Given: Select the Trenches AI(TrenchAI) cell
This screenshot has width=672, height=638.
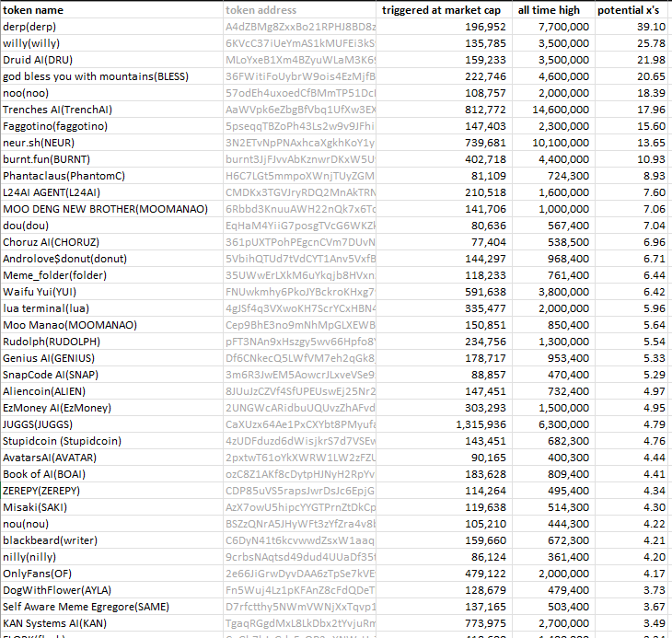Looking at the screenshot, I should click(111, 110).
